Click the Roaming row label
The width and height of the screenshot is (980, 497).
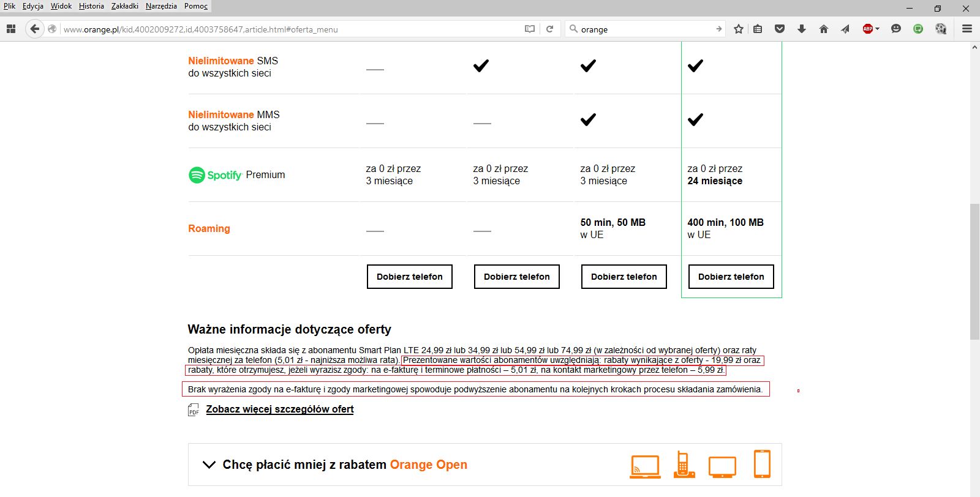tap(209, 228)
